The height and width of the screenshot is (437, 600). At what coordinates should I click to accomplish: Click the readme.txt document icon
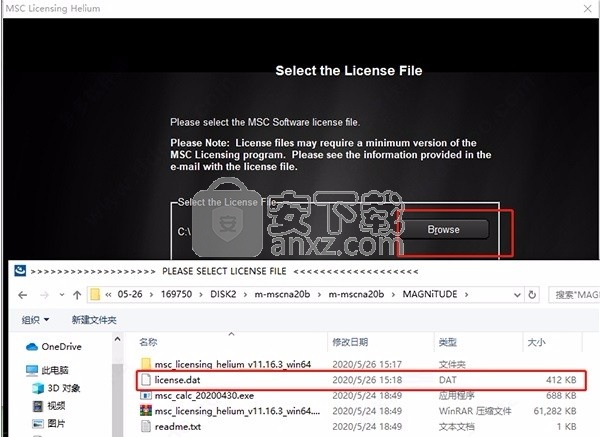(146, 426)
